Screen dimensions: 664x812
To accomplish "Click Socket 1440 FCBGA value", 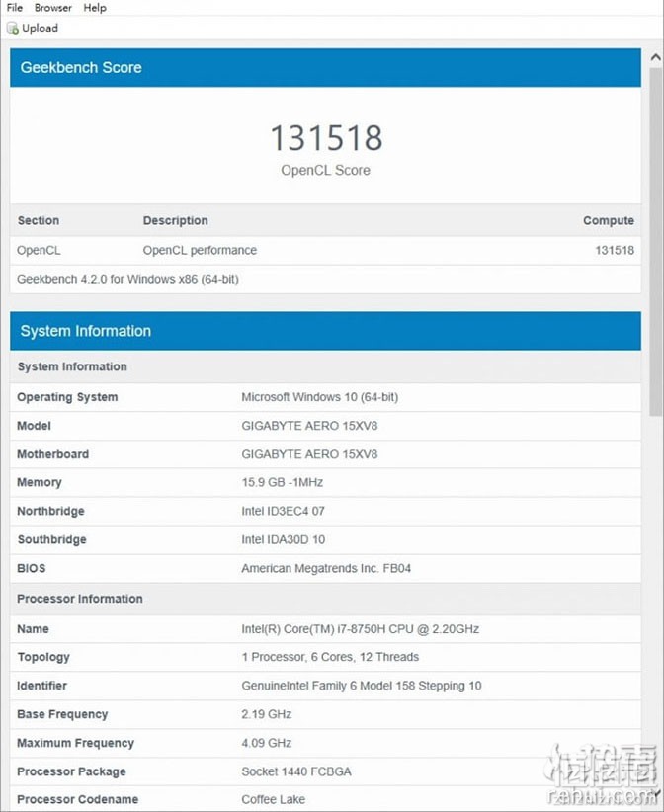I will click(x=296, y=771).
